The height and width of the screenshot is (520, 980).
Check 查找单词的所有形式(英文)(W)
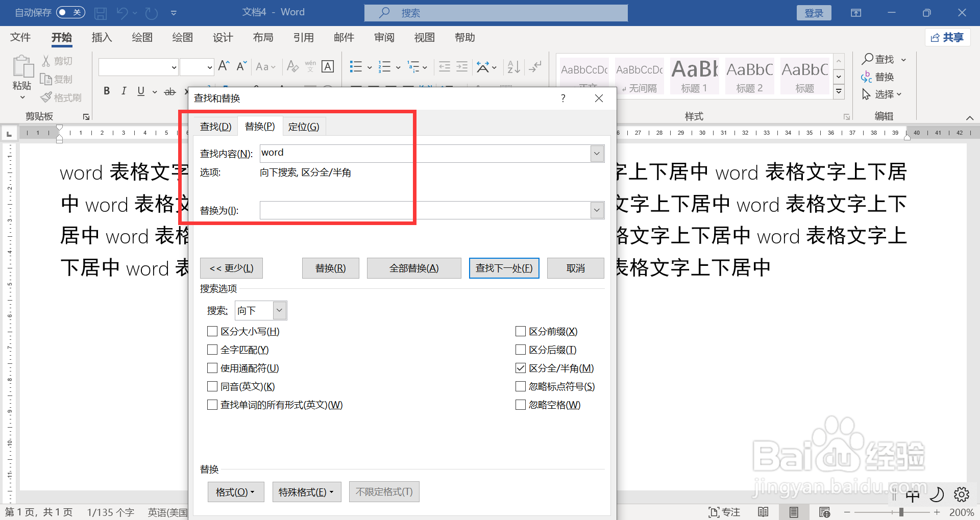(x=212, y=405)
